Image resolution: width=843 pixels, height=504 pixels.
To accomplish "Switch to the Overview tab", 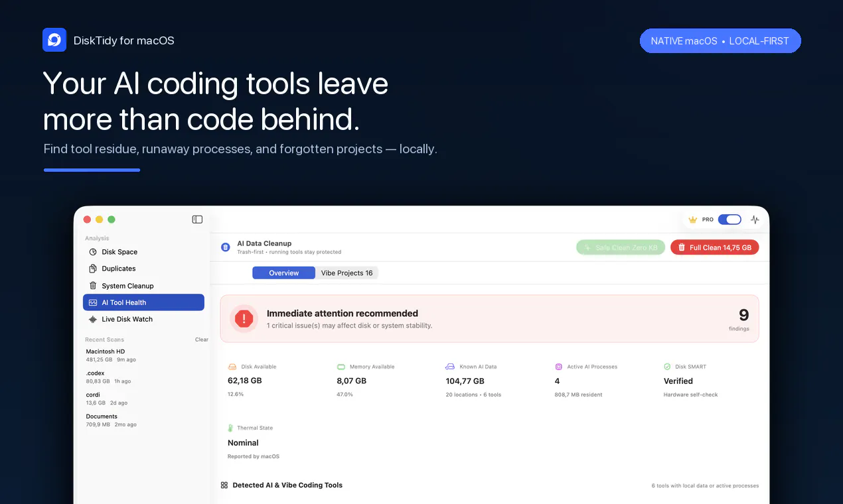I will point(283,273).
